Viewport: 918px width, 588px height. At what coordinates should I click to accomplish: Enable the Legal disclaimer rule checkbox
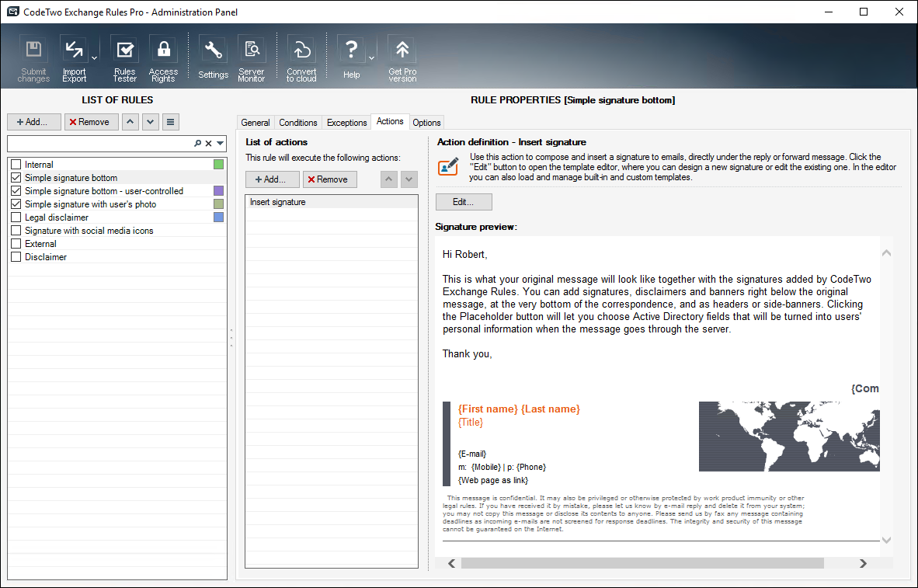point(16,217)
